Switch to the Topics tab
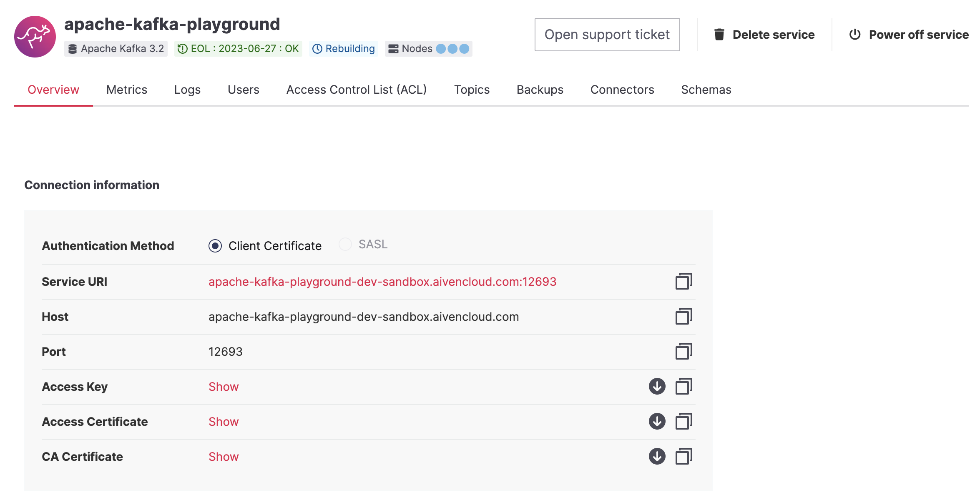This screenshot has height=495, width=980. (471, 90)
